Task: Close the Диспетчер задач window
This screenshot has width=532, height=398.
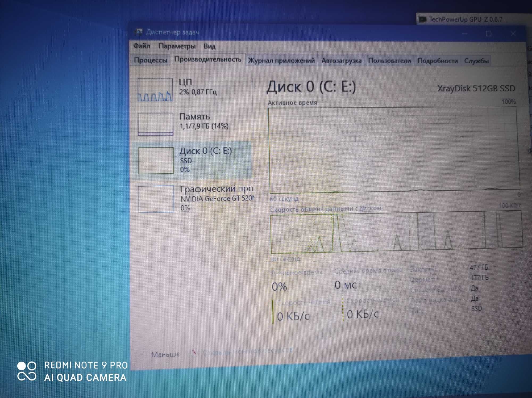Action: coord(513,33)
